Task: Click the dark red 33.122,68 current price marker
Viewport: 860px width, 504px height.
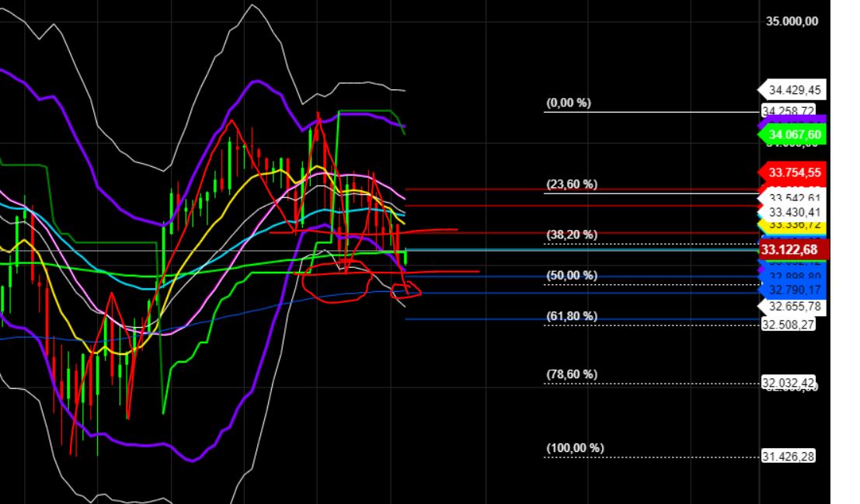Action: (x=792, y=249)
